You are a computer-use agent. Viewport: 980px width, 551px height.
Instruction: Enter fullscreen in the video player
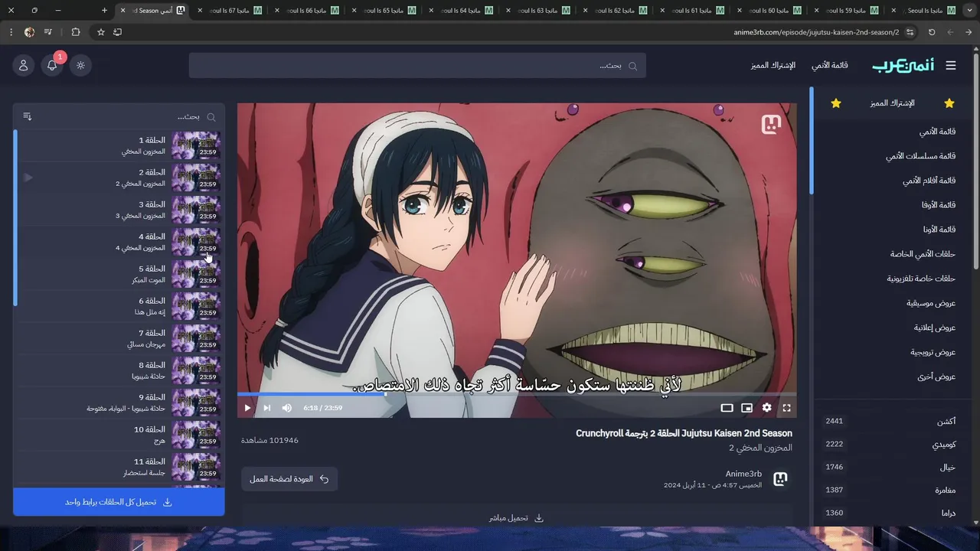point(786,408)
